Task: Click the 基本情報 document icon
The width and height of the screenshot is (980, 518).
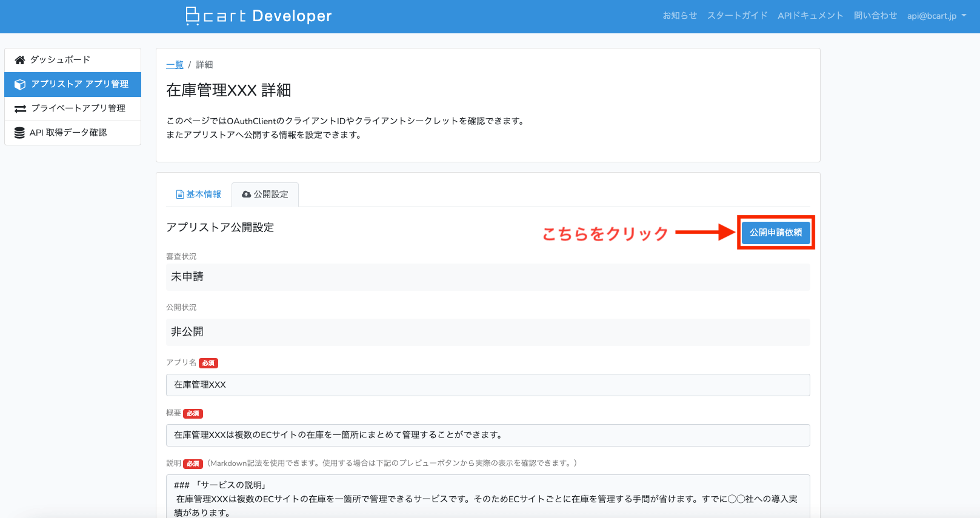Action: [x=179, y=194]
